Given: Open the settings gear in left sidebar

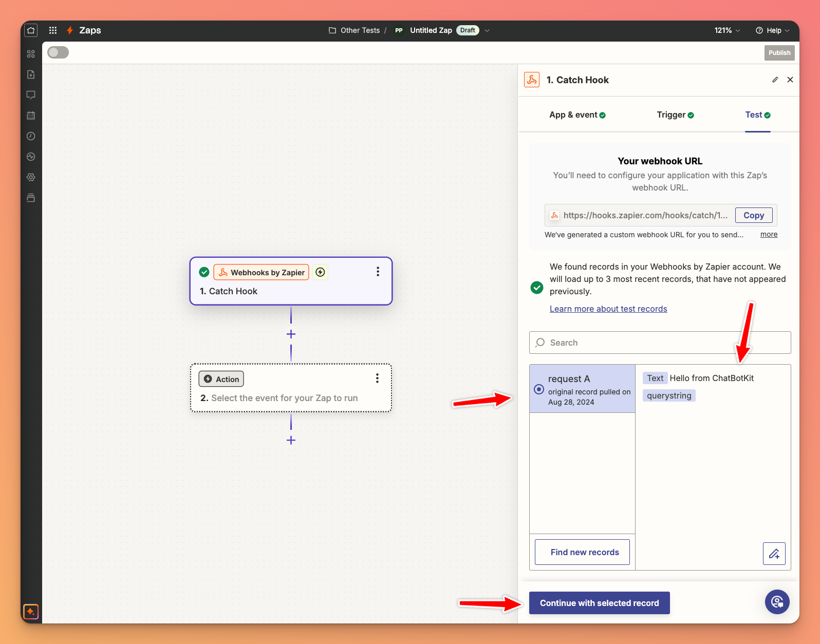Looking at the screenshot, I should [31, 177].
